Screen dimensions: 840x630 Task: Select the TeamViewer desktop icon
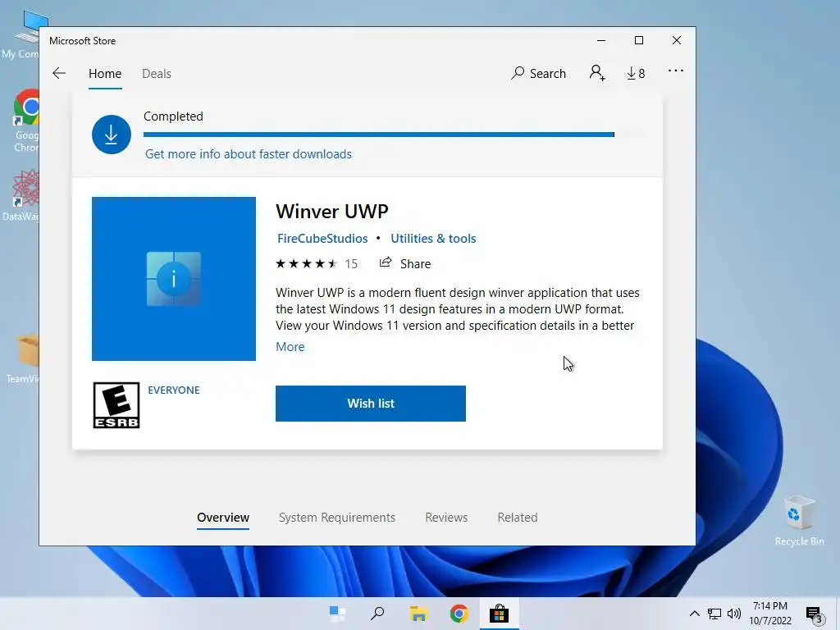coord(22,358)
